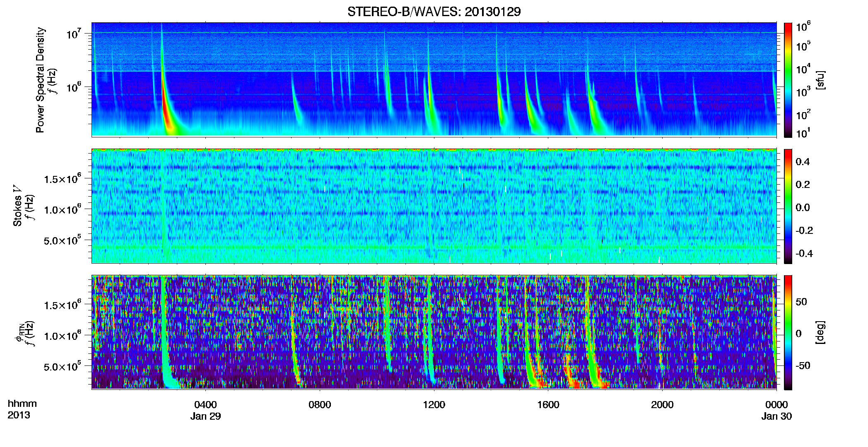Click 5.0×10^5 tick on the φRTN panel
Image resolution: width=868 pixels, height=447 pixels.
click(x=62, y=366)
